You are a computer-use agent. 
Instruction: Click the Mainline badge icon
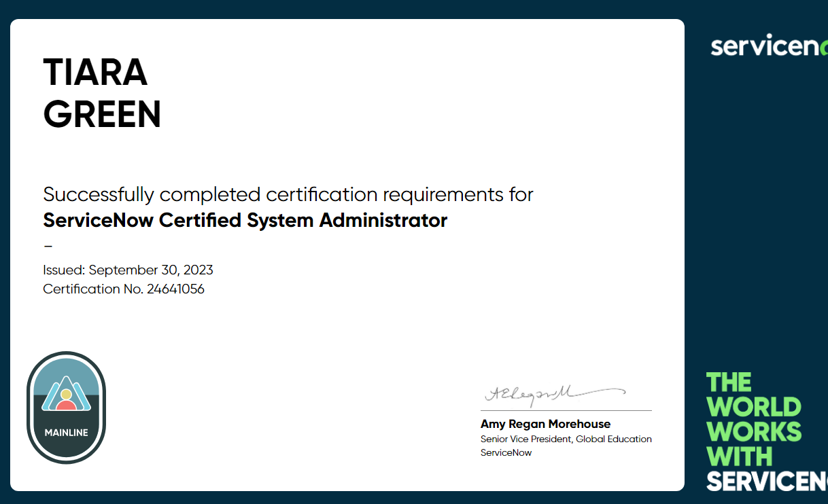coord(66,408)
